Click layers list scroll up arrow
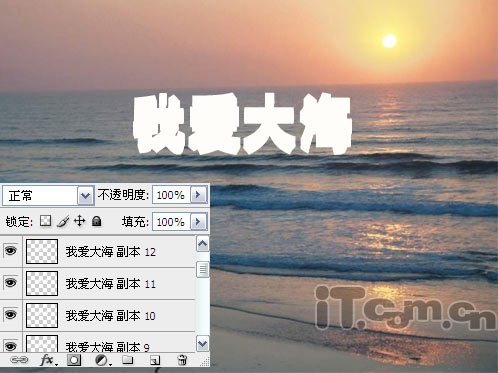The width and height of the screenshot is (498, 373). pos(203,244)
